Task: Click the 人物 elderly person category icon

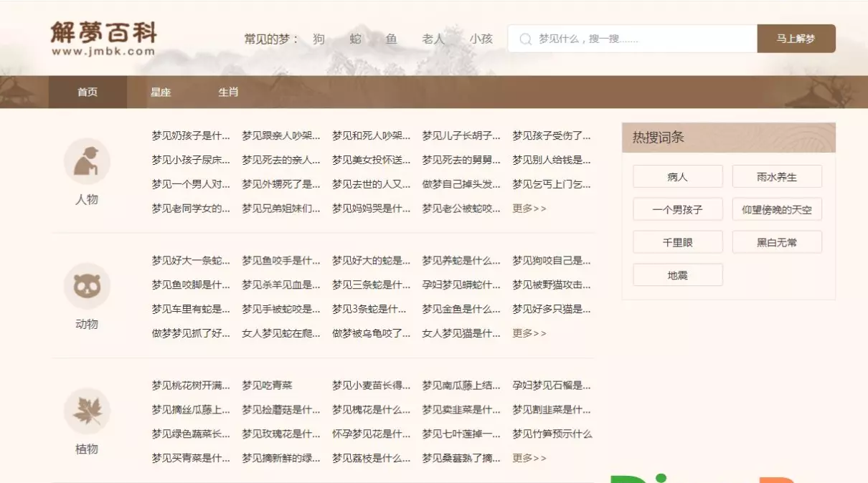Action: pyautogui.click(x=87, y=162)
